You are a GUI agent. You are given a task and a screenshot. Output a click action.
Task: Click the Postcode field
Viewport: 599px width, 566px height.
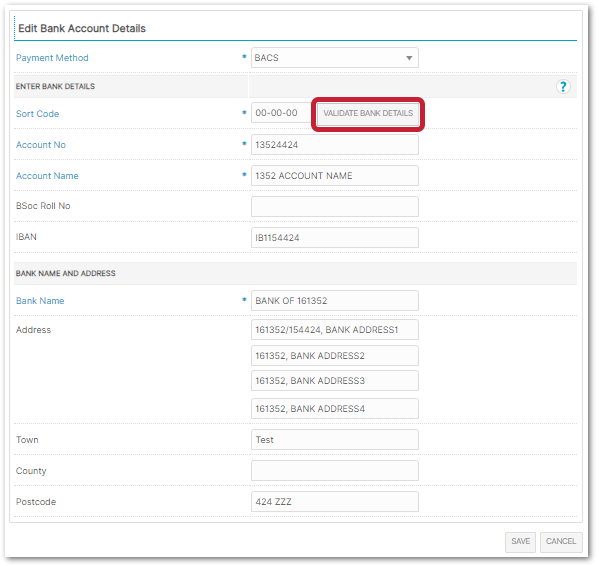click(x=335, y=501)
